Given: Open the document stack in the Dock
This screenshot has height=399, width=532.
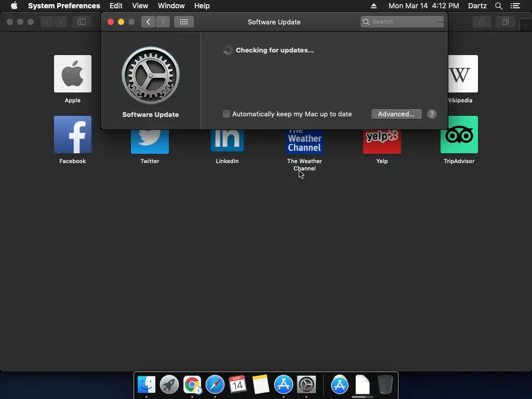Looking at the screenshot, I should [x=362, y=385].
